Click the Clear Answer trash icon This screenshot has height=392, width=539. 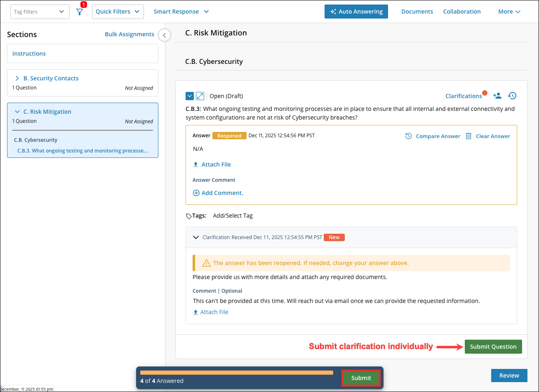pos(468,136)
